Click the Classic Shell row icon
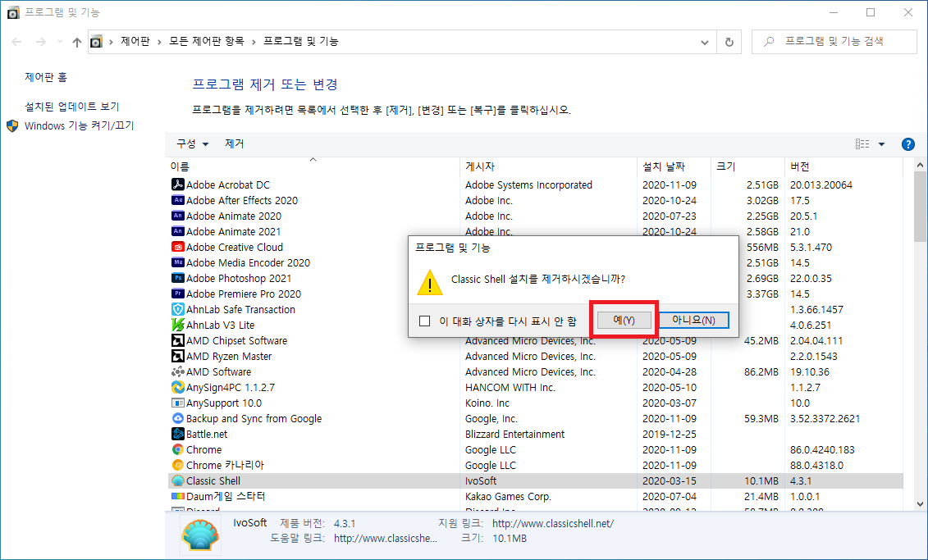The image size is (928, 560). [177, 480]
